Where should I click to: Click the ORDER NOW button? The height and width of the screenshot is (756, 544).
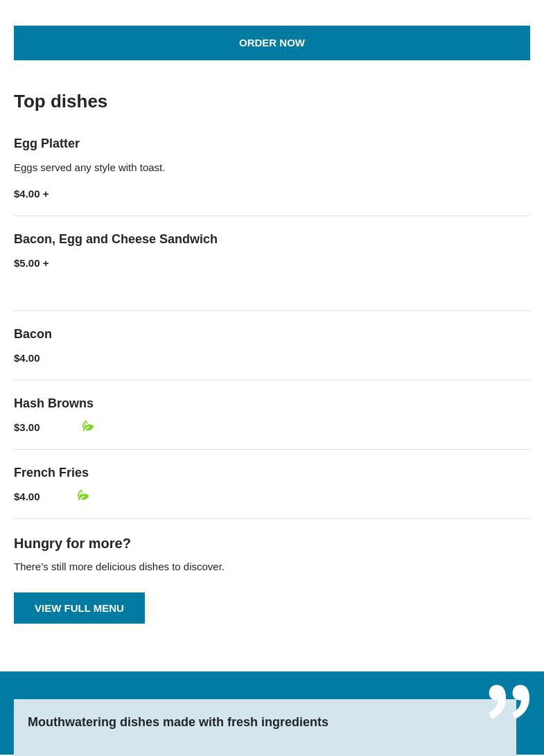[x=272, y=43]
